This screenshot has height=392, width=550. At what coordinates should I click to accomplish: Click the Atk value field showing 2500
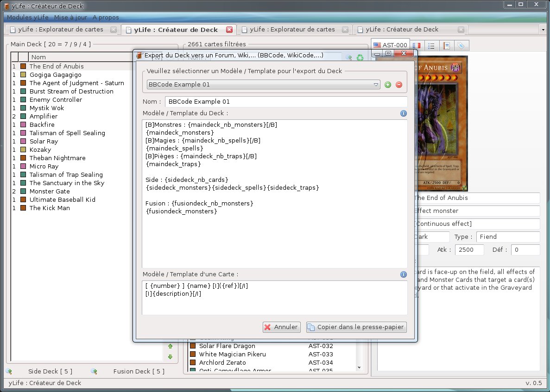click(x=469, y=250)
